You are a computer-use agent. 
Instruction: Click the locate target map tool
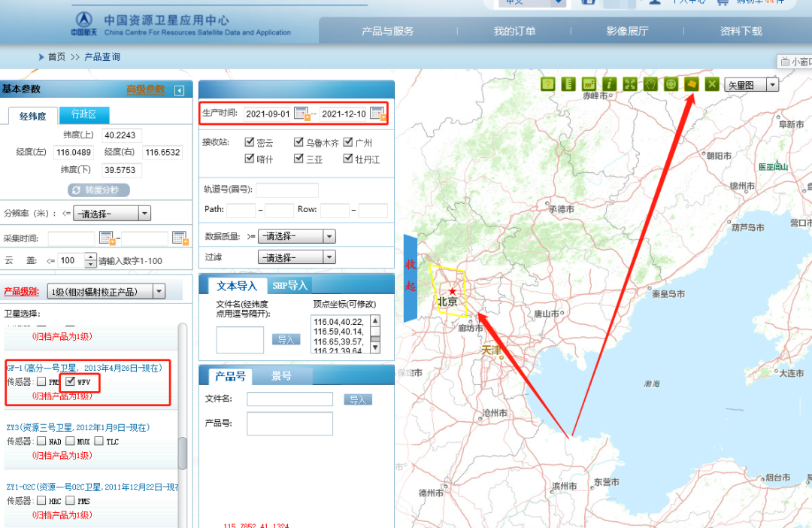pos(671,84)
